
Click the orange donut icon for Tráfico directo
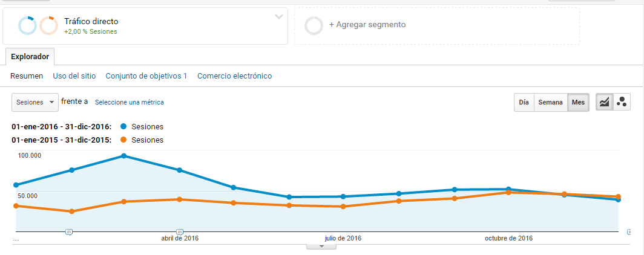48,26
